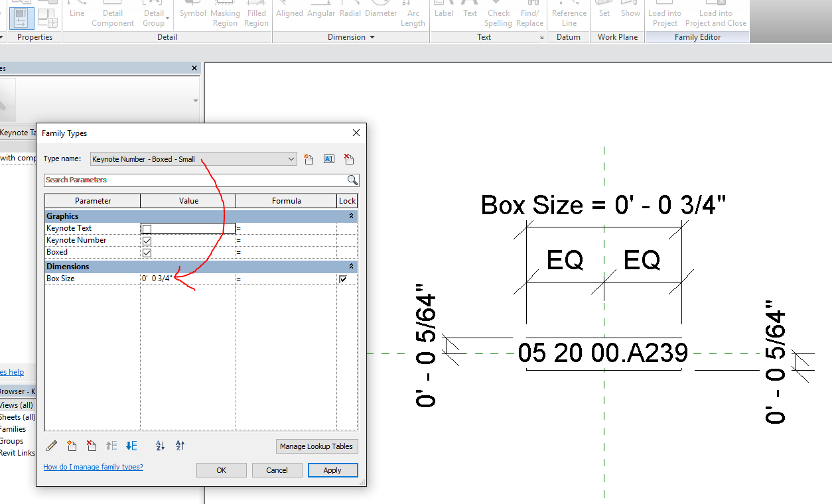Image resolution: width=832 pixels, height=504 pixels.
Task: Select Families in Project Browser
Action: (x=13, y=429)
